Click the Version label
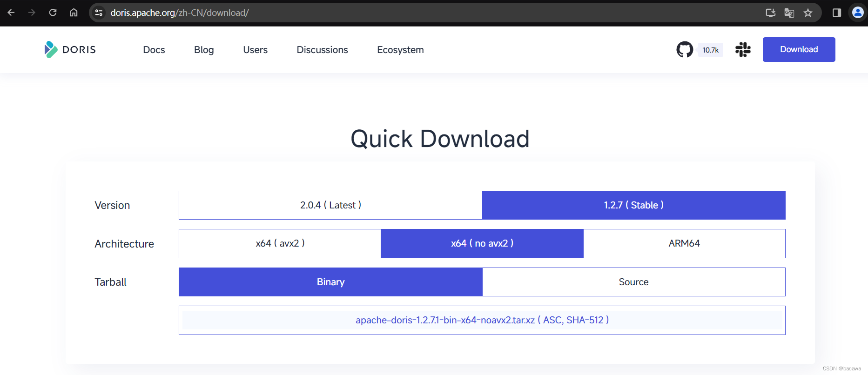Screen dimensions: 868x375 point(112,205)
